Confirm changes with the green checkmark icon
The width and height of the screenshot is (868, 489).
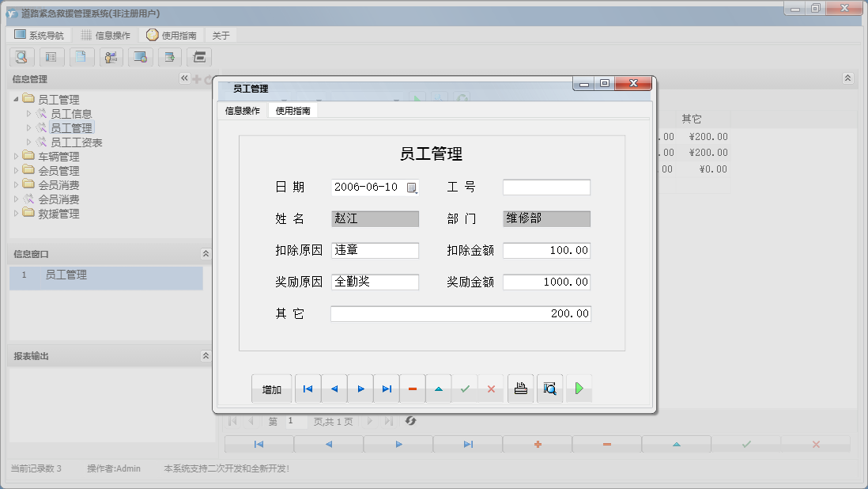coord(466,388)
